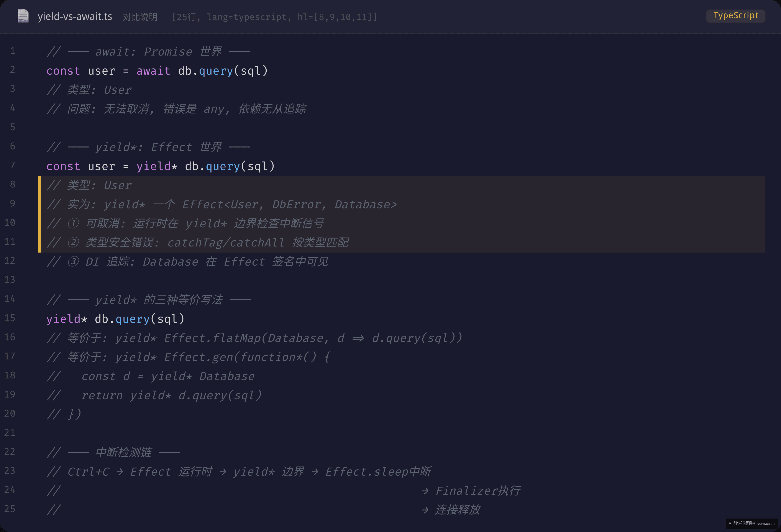
Task: Select the yield-vs-await.ts file name
Action: click(x=75, y=16)
